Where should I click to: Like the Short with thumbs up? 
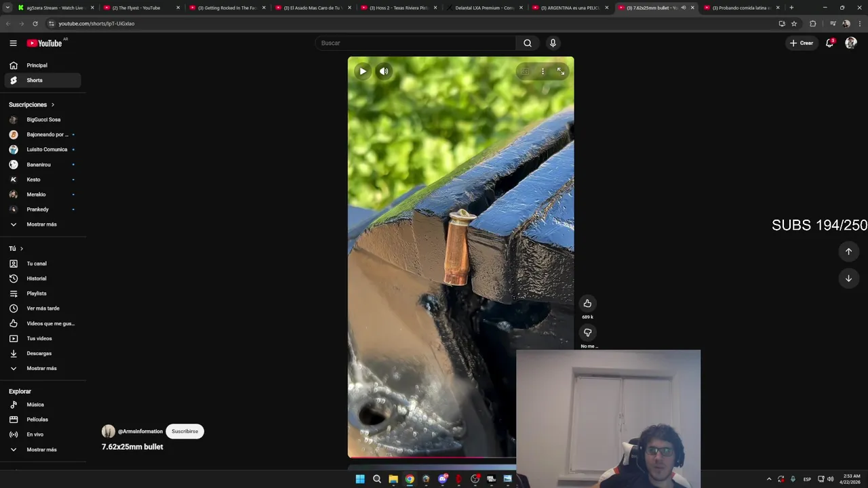click(x=587, y=303)
